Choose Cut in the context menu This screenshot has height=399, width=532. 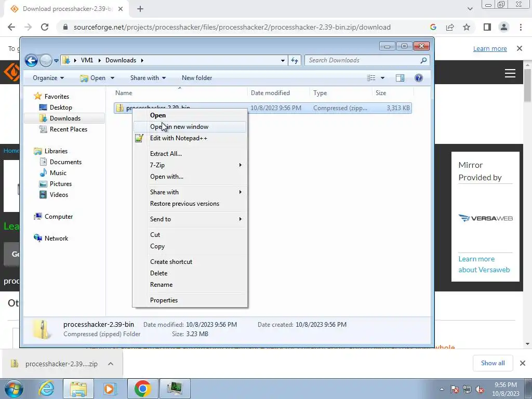tap(190, 235)
